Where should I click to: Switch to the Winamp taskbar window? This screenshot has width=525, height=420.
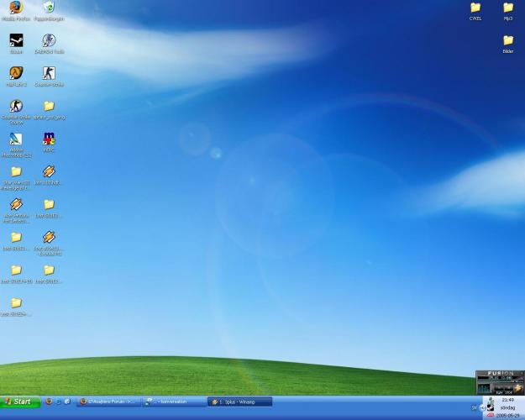pos(239,402)
